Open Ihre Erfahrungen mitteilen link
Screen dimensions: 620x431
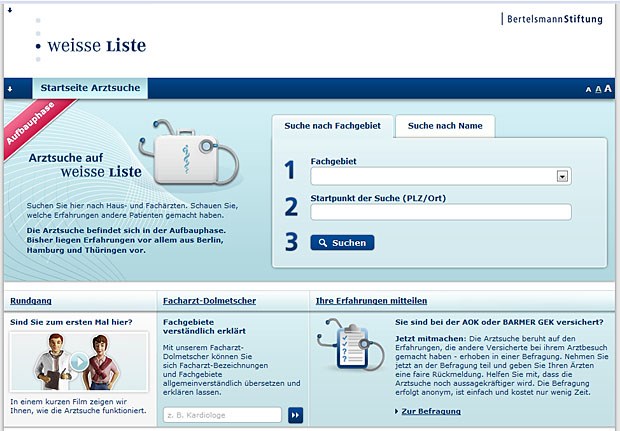point(371,301)
